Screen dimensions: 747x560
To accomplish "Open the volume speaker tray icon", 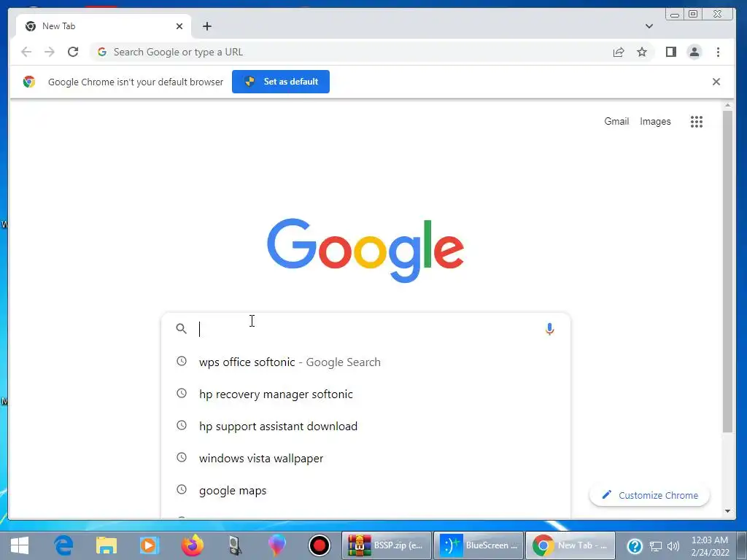I will pos(673,546).
